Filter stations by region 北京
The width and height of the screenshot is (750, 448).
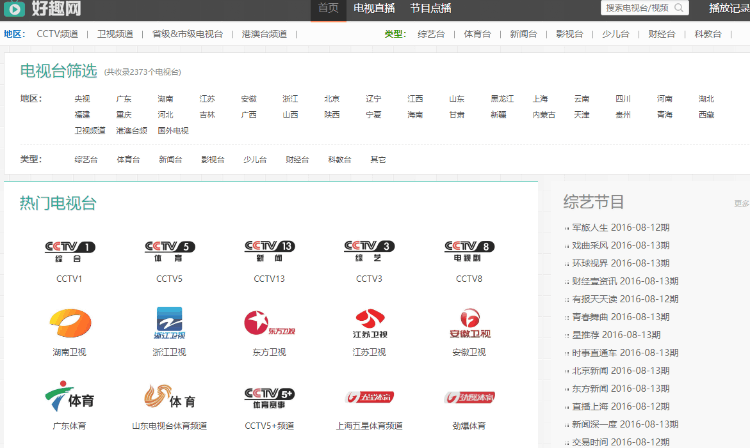[x=332, y=98]
